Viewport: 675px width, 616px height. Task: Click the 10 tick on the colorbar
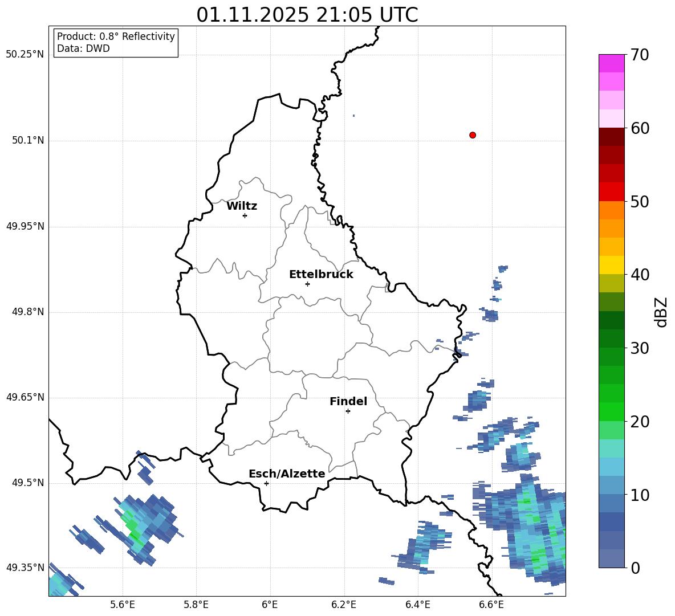click(x=640, y=495)
